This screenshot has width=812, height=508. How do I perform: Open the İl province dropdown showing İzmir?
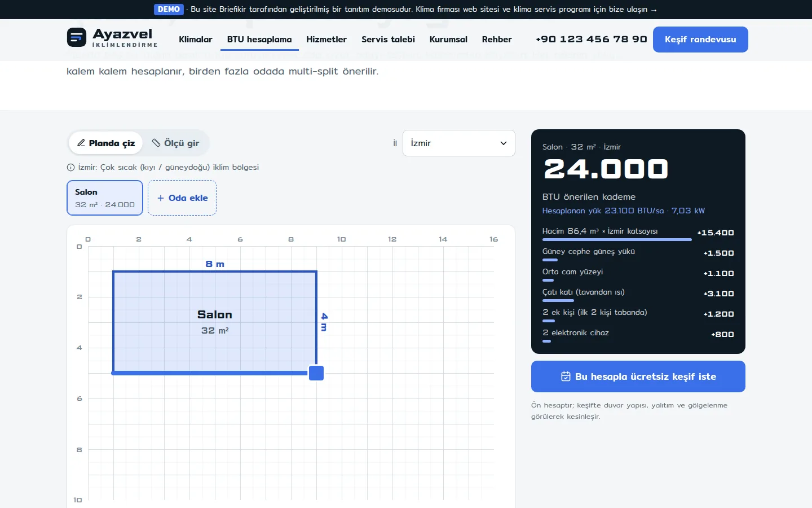(459, 143)
